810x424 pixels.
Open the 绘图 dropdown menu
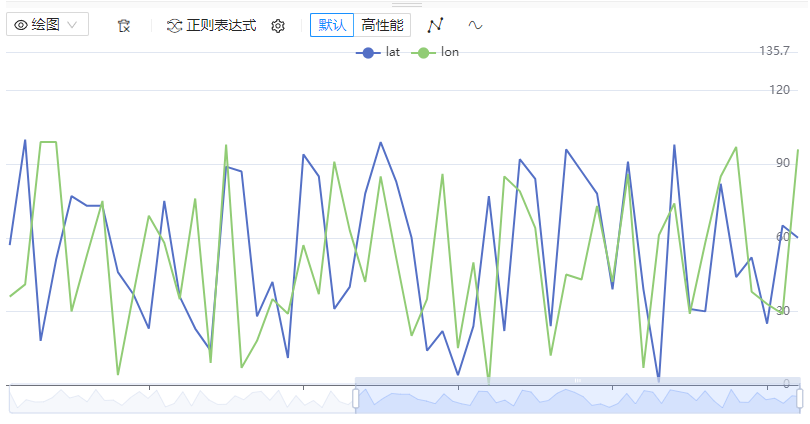tap(47, 25)
